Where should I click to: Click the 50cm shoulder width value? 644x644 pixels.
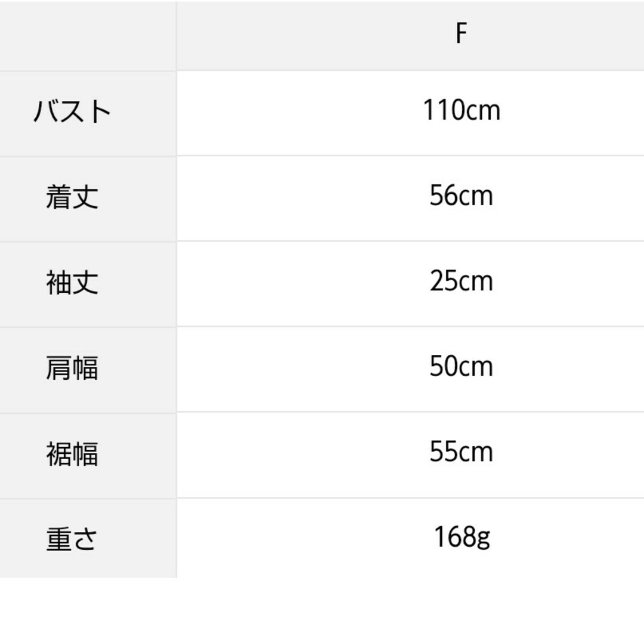point(461,366)
